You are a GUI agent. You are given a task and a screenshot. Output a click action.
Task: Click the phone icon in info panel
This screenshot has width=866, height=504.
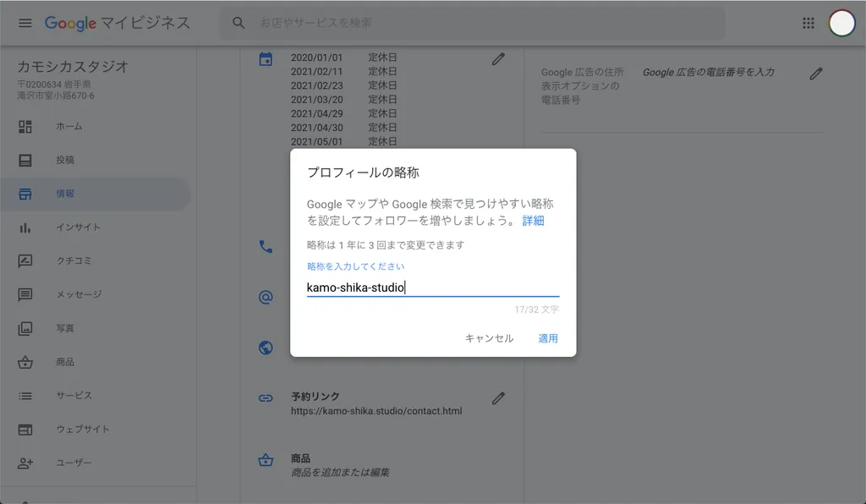[266, 246]
